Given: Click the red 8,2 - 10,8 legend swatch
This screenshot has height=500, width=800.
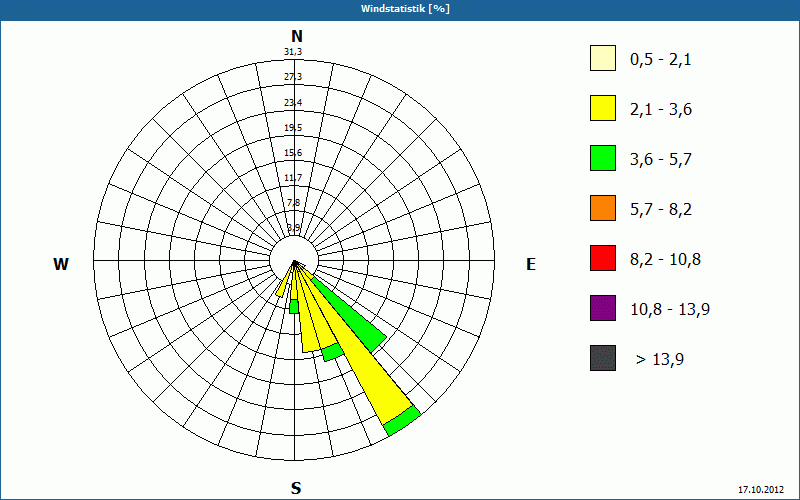Looking at the screenshot, I should [603, 258].
